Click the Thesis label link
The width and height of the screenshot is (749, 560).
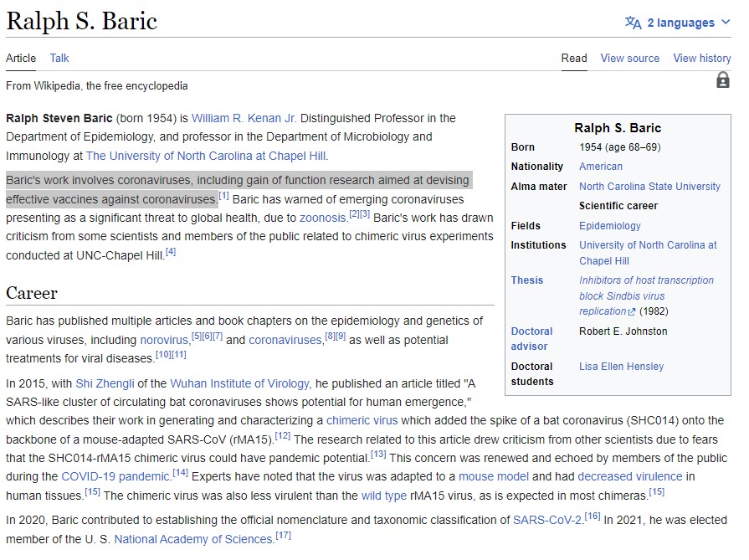[527, 280]
